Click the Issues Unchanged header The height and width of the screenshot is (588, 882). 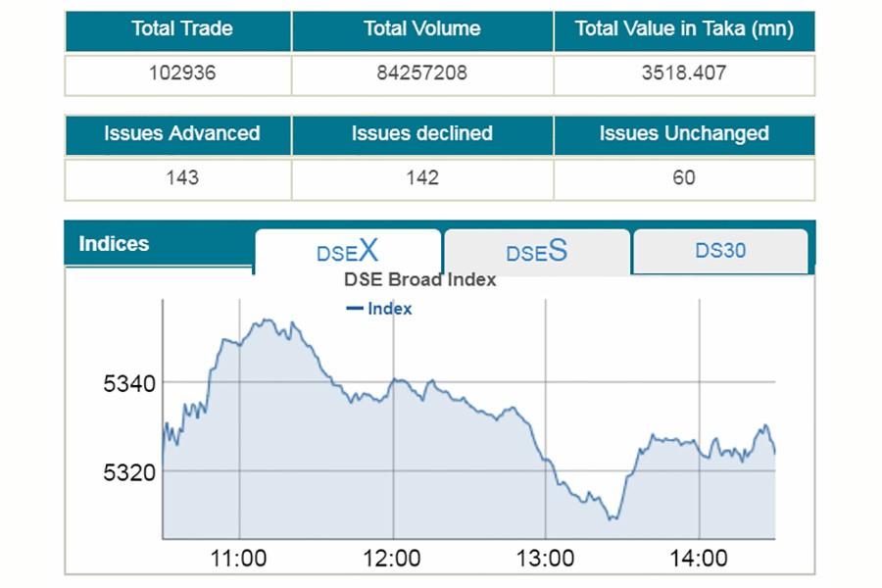point(684,133)
